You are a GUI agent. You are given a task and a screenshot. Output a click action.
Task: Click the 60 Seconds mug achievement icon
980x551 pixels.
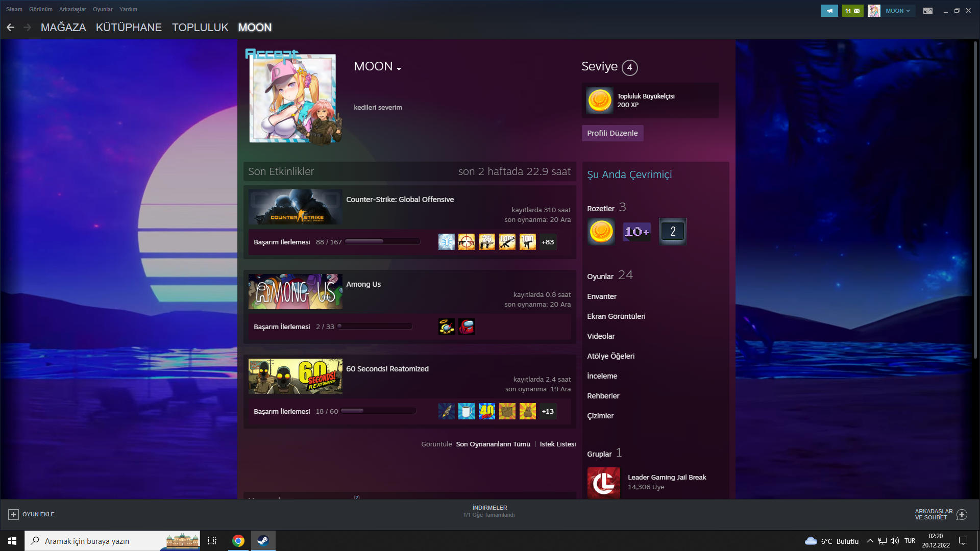[466, 411]
